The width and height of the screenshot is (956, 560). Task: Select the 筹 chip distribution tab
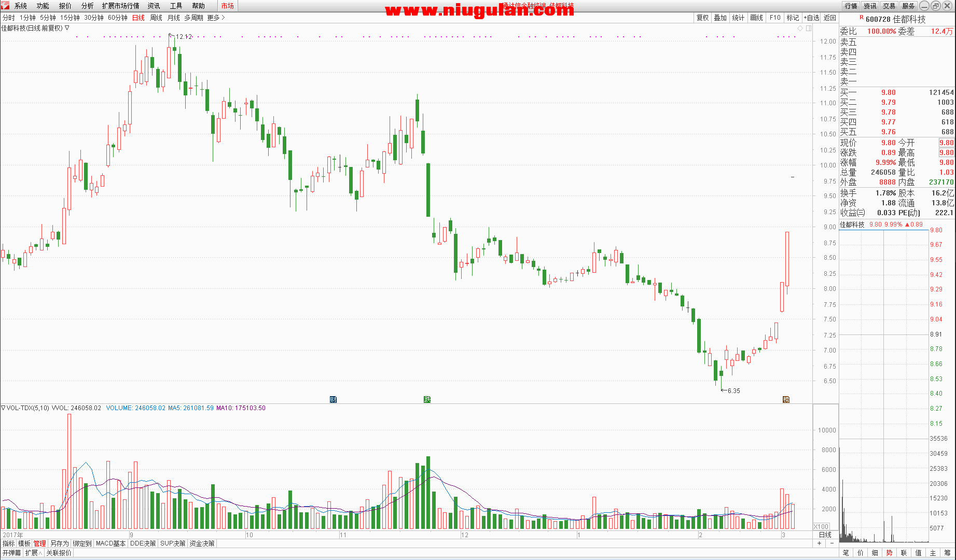(948, 553)
